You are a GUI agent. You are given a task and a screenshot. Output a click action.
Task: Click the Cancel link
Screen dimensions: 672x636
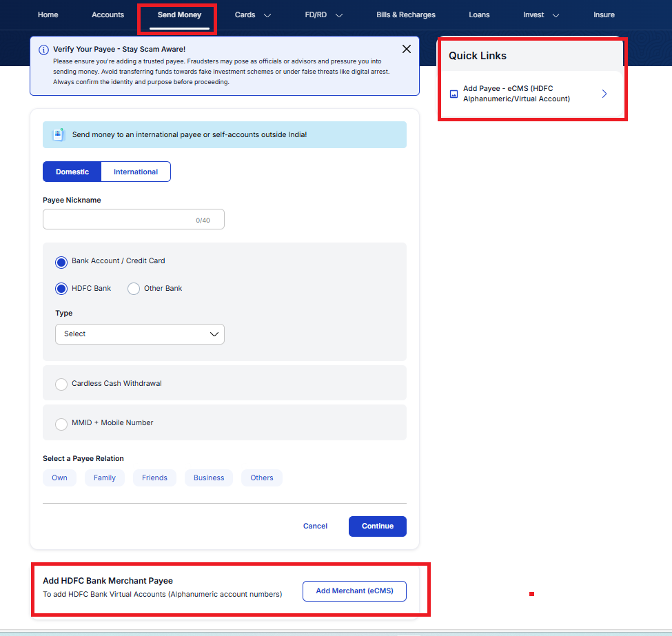tap(315, 526)
